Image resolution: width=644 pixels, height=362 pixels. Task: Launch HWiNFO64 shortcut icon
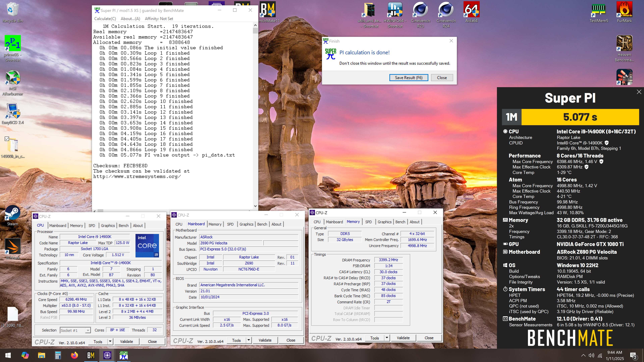coord(395,15)
